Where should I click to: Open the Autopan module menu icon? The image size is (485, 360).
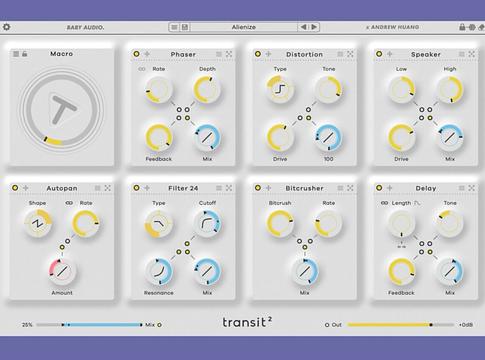97,188
